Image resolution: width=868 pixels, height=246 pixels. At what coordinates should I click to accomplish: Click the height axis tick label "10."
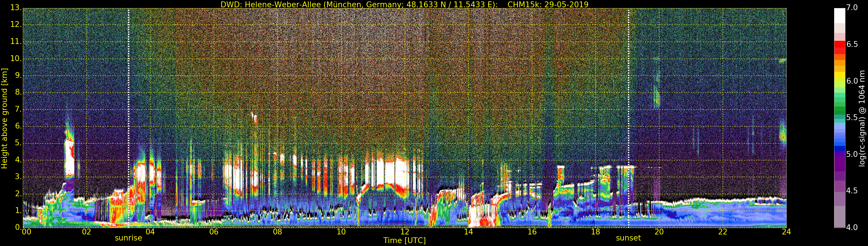point(16,58)
